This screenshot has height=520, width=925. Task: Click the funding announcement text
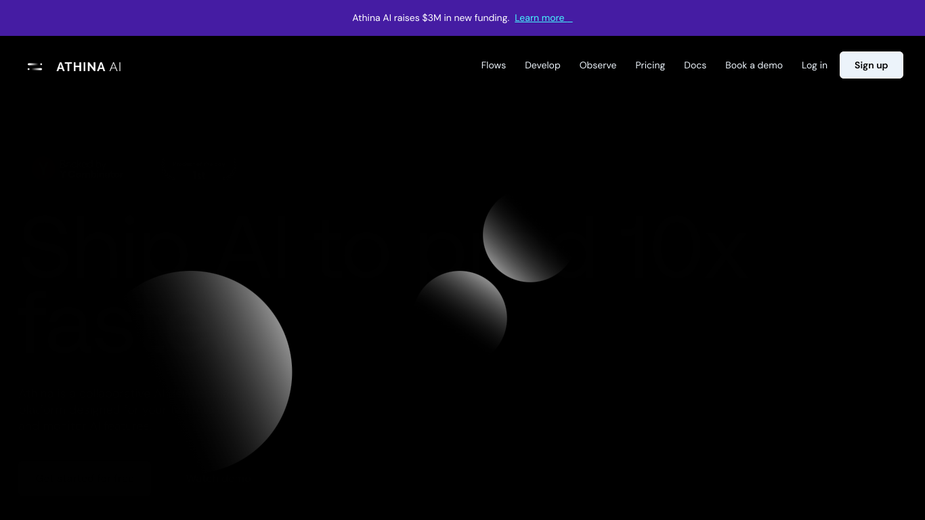(431, 18)
